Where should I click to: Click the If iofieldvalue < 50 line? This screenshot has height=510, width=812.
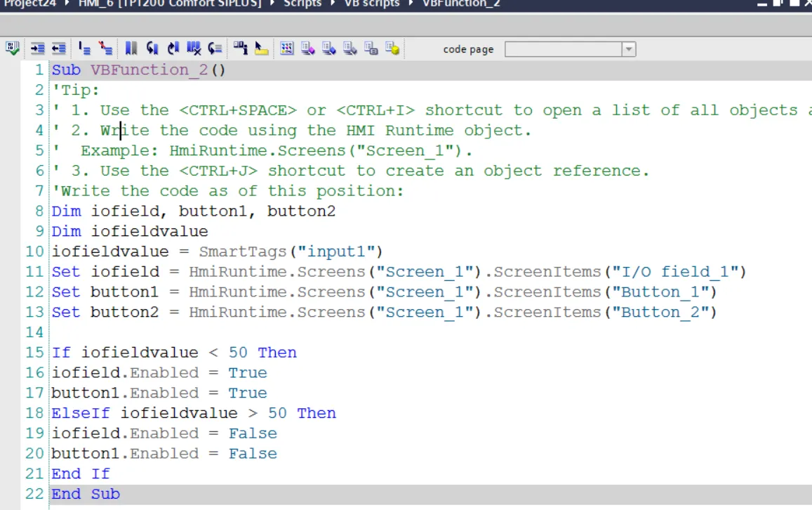[174, 353]
